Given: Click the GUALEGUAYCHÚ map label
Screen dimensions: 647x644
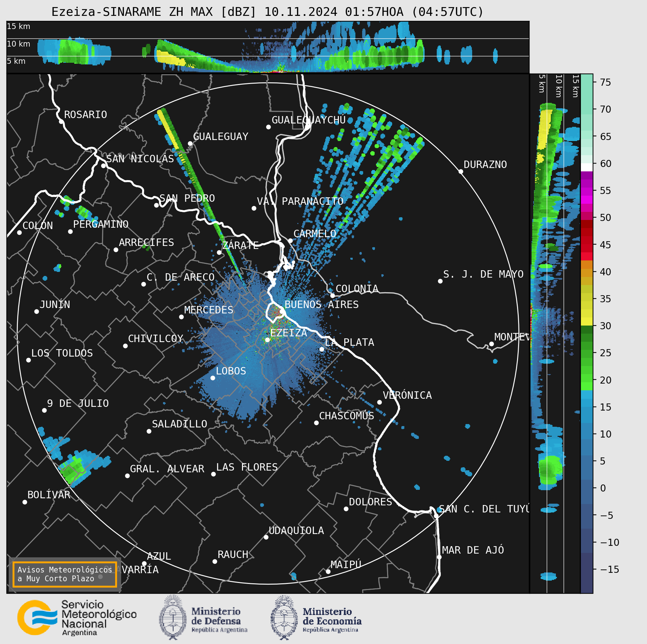Looking at the screenshot, I should [x=309, y=120].
